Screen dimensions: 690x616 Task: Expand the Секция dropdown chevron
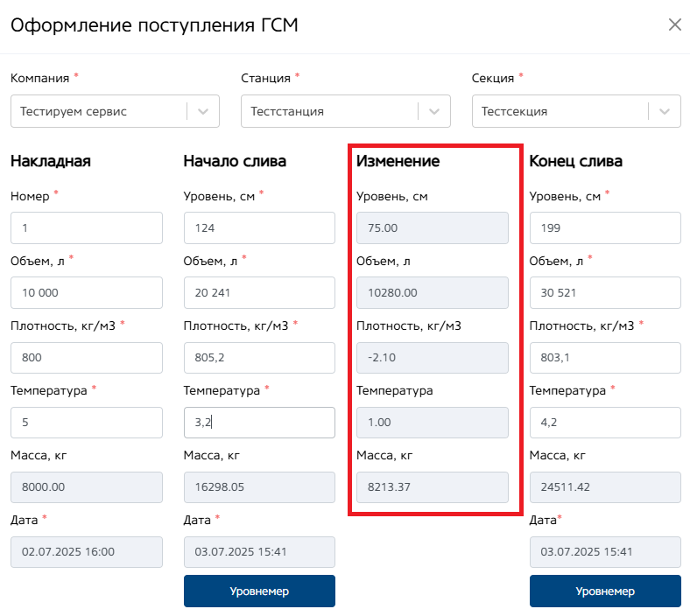pyautogui.click(x=665, y=111)
